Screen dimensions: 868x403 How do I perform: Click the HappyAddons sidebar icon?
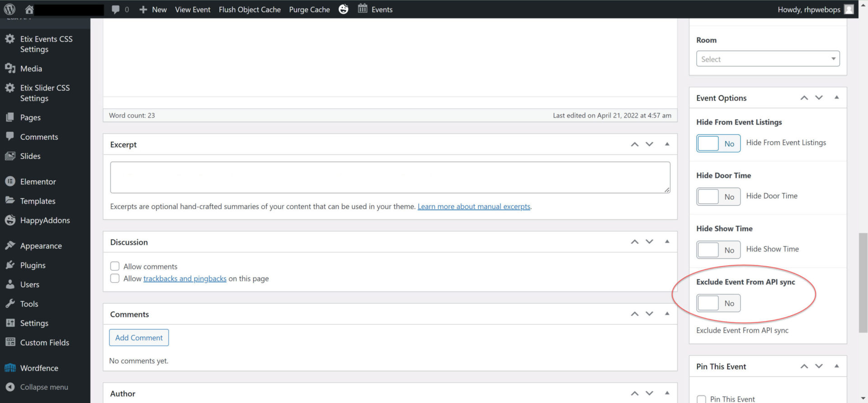point(10,220)
